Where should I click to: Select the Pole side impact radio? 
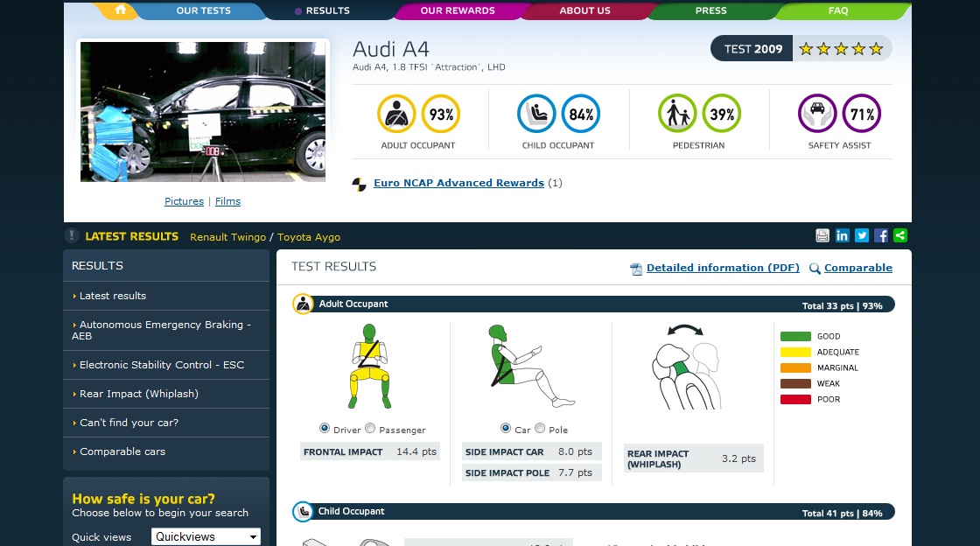540,429
